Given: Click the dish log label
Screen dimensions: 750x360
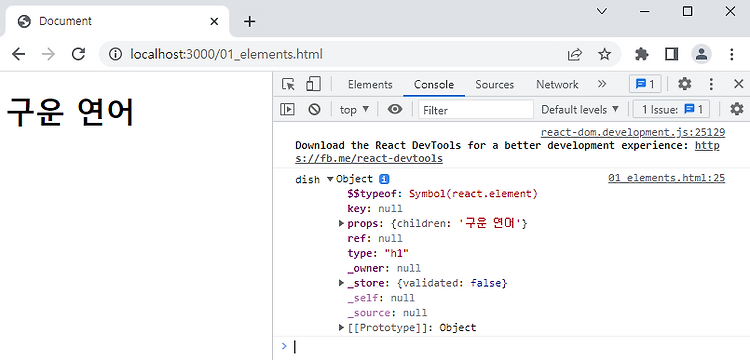Looking at the screenshot, I should click(308, 180).
